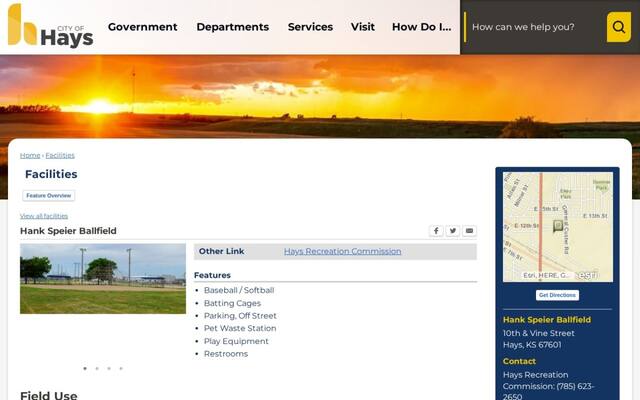Click 'Parking, Off Street' feature text

[x=240, y=316]
